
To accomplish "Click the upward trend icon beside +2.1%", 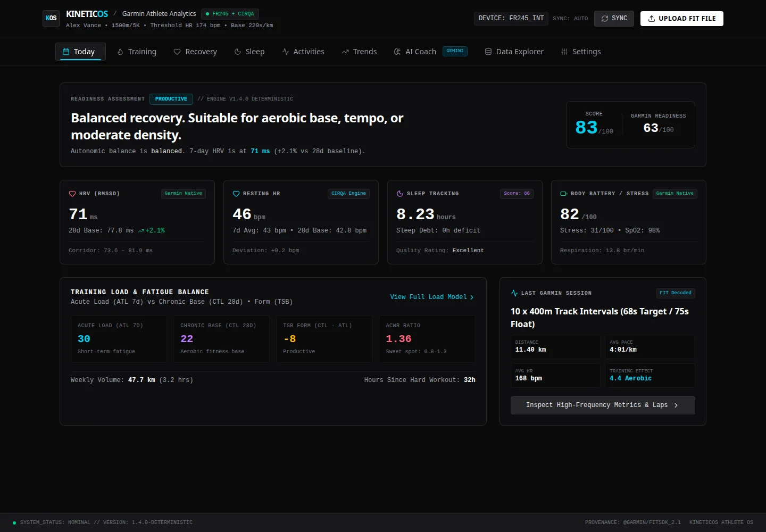I will click(141, 231).
